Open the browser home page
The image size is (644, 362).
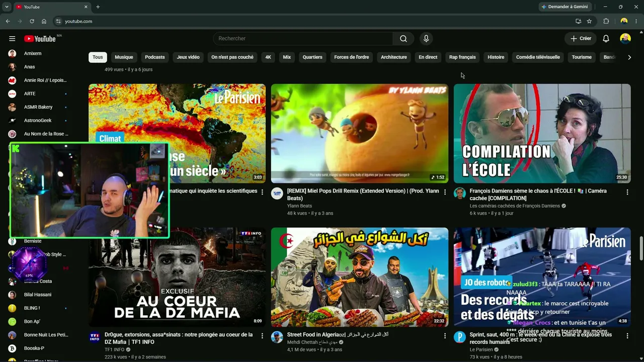(x=44, y=21)
